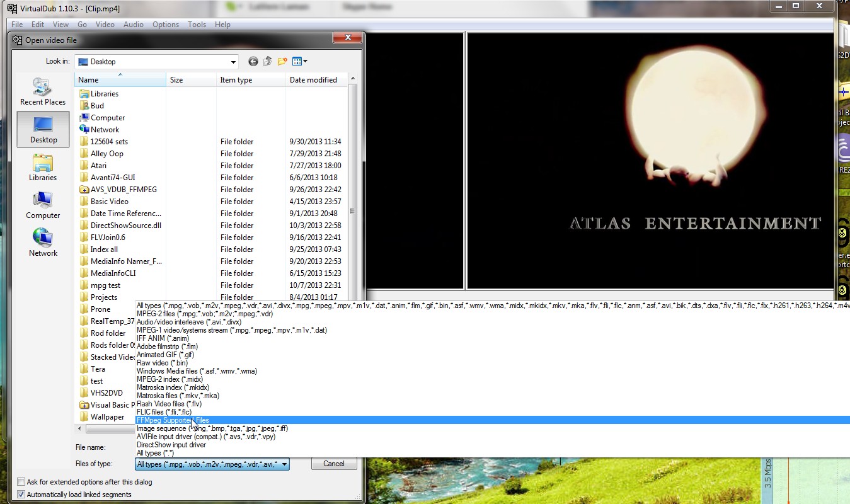Select the Index all folder row
850x504 pixels.
click(211, 249)
